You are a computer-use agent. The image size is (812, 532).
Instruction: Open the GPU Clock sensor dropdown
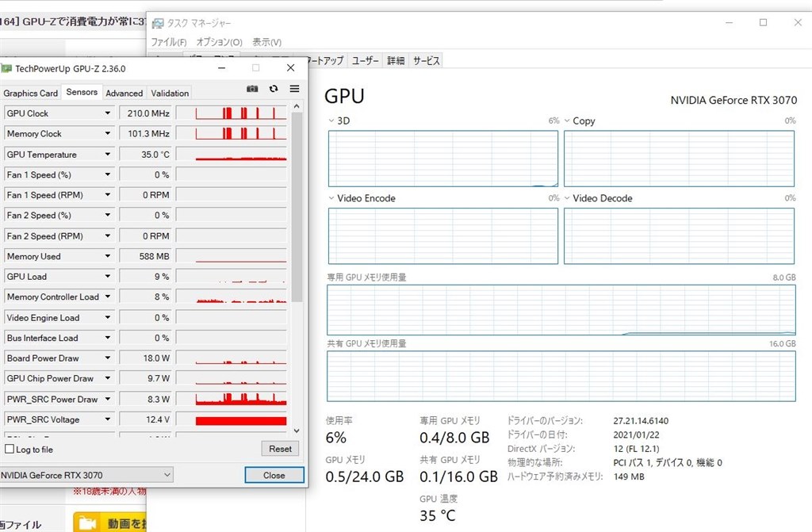point(107,113)
